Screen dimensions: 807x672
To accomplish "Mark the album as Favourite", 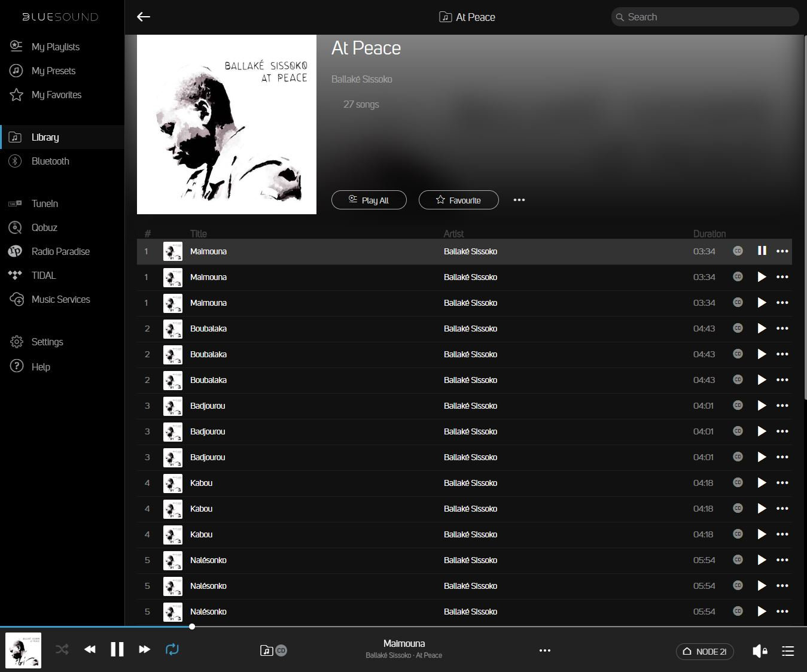I will pyautogui.click(x=459, y=200).
